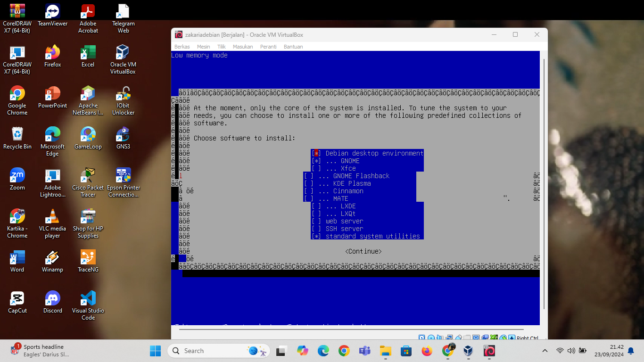Viewport: 644px width, 362px height.
Task: Select the Excel desktop icon
Action: pyautogui.click(x=88, y=57)
